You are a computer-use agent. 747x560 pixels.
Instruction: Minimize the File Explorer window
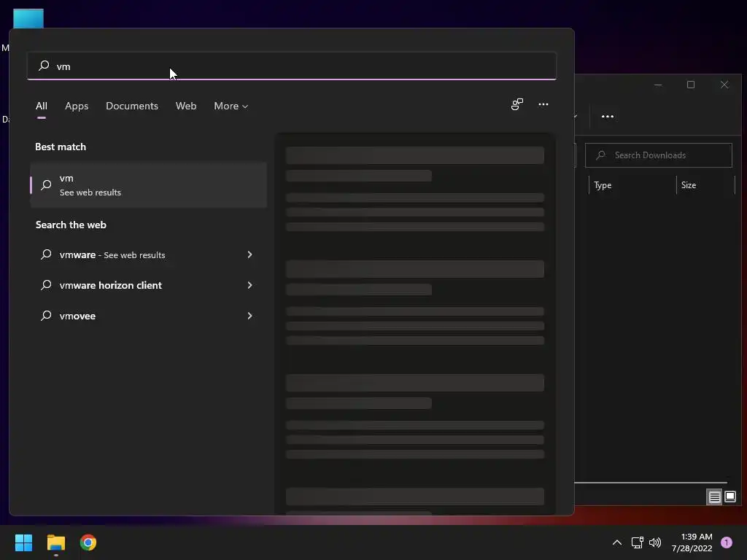(658, 85)
